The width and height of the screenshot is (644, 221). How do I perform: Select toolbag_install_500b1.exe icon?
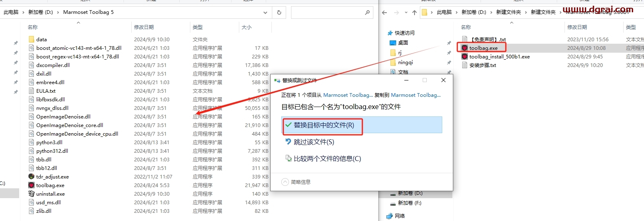tap(465, 56)
